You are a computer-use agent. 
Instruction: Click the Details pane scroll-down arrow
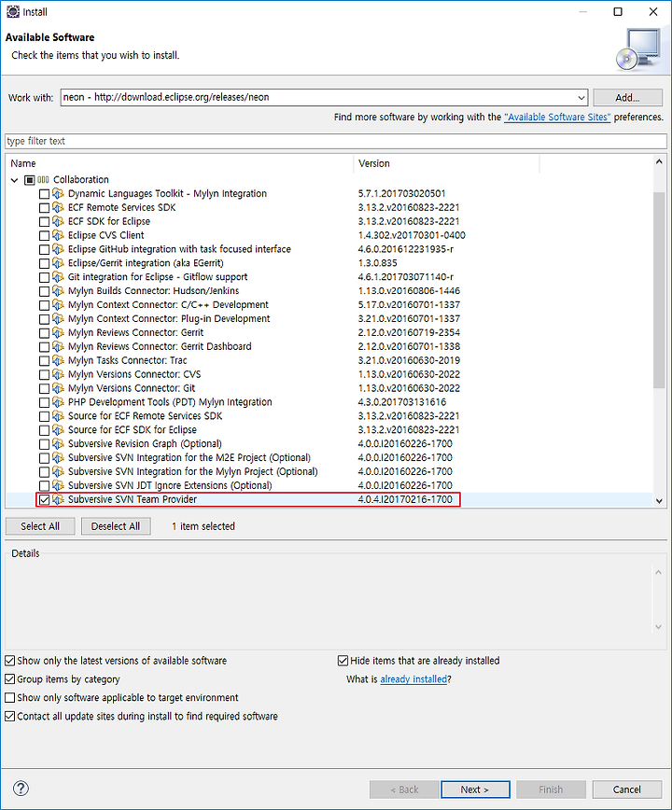click(x=659, y=627)
